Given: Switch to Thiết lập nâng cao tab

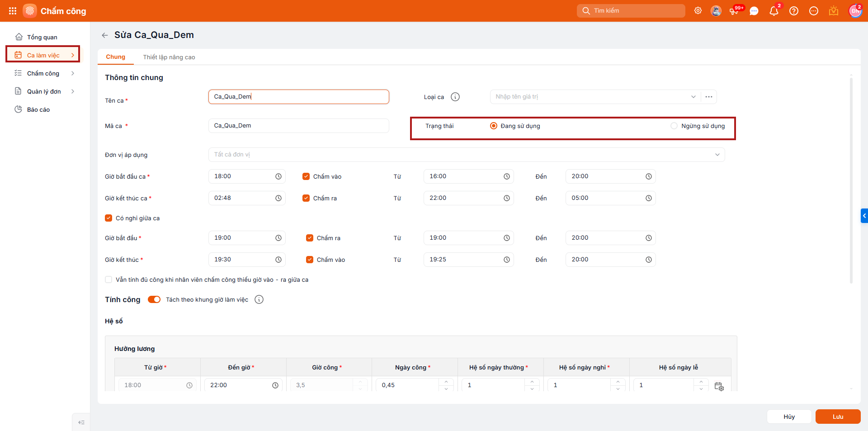Looking at the screenshot, I should coord(169,57).
